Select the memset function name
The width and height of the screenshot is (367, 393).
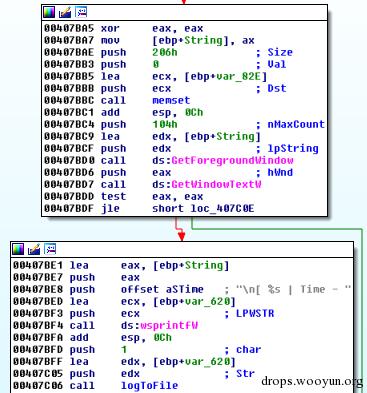[171, 100]
